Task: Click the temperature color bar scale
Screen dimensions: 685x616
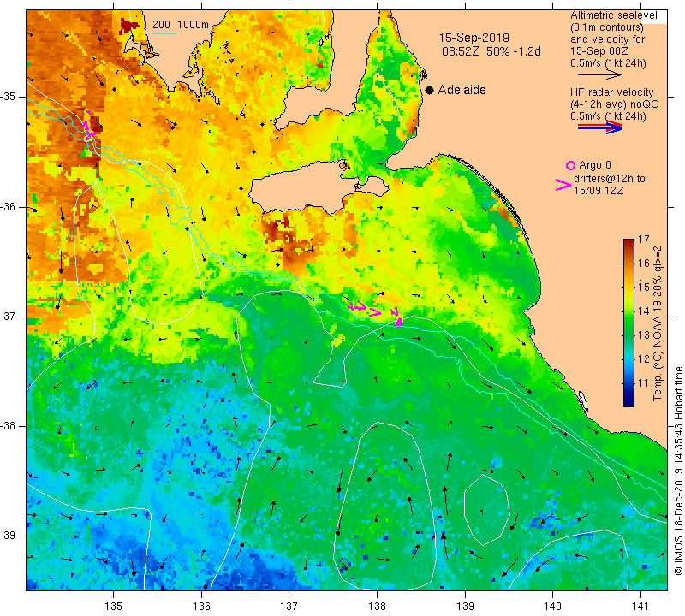Action: pos(628,323)
